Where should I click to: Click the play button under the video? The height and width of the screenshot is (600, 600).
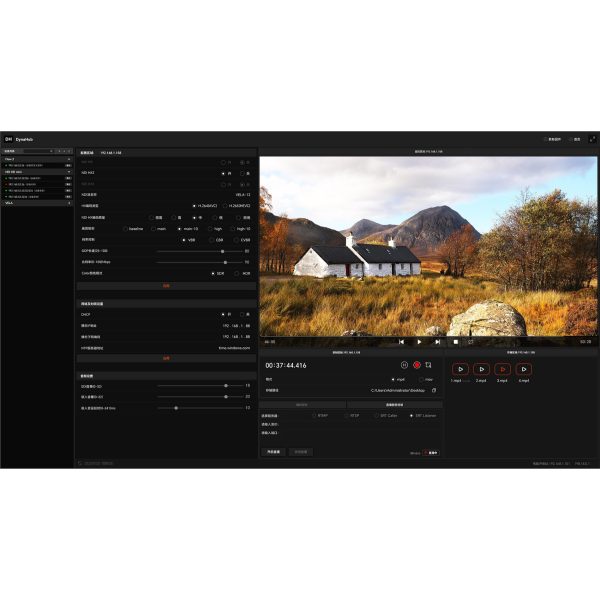pos(419,342)
